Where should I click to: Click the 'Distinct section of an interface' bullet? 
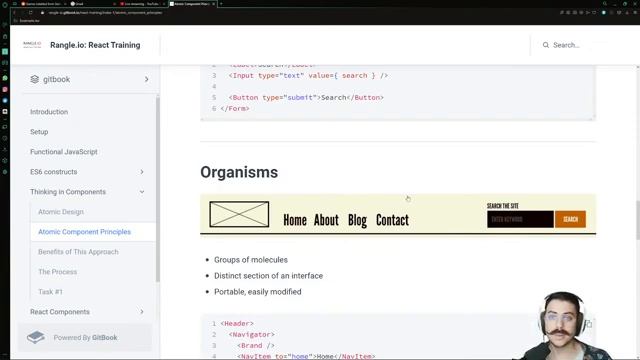[268, 276]
